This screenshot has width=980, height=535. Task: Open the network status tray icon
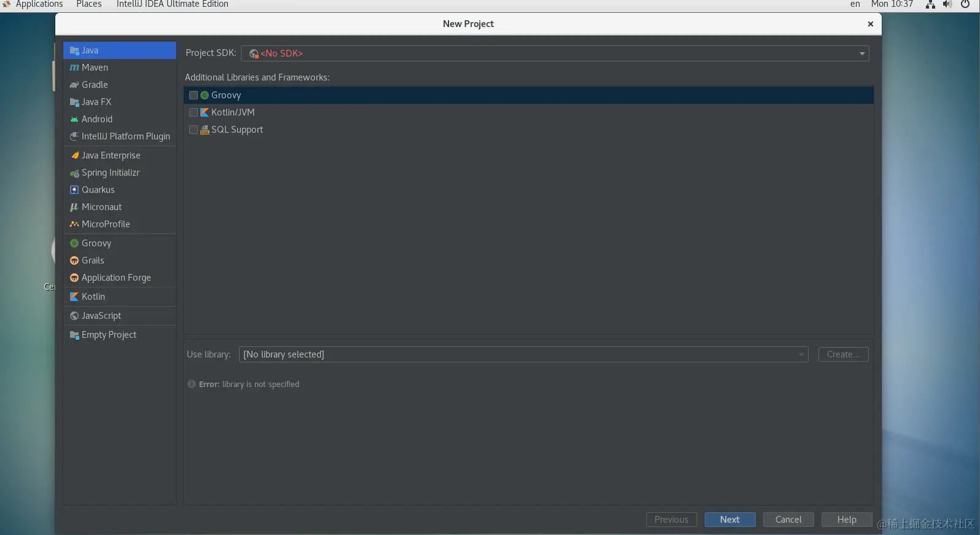[x=930, y=4]
